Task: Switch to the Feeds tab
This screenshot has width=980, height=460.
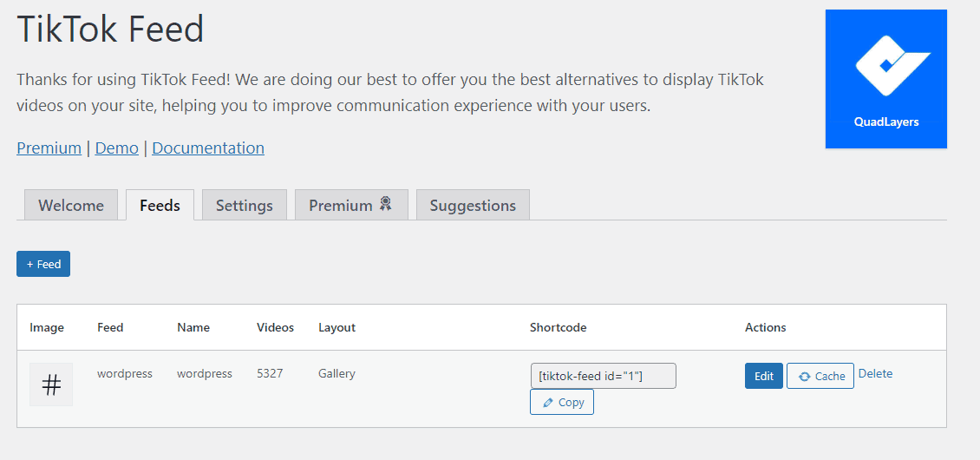Action: (x=160, y=205)
